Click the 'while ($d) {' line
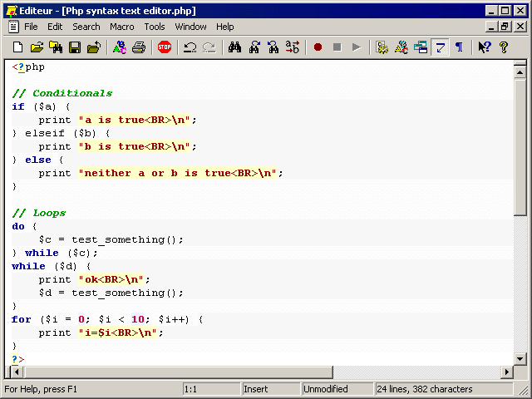This screenshot has width=532, height=399. [x=52, y=266]
